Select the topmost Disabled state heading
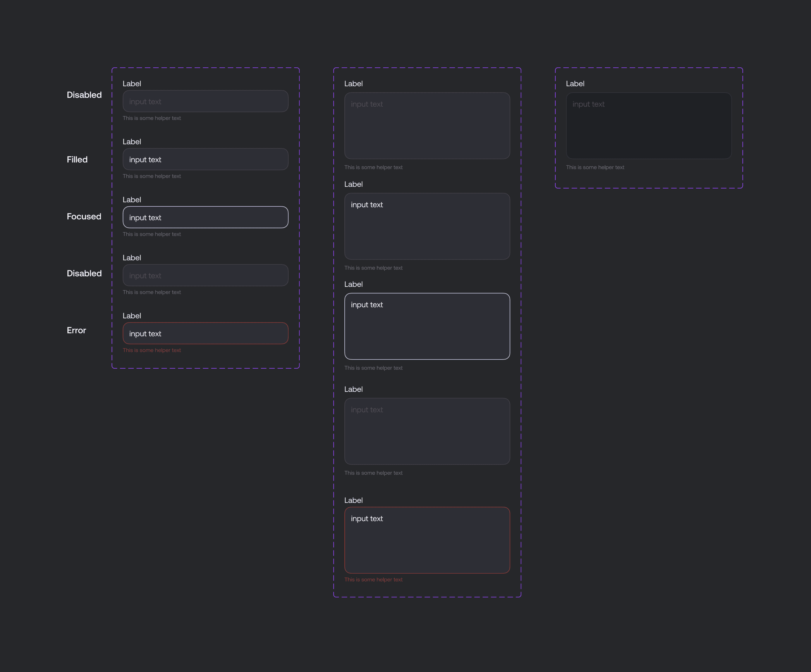 (x=84, y=95)
